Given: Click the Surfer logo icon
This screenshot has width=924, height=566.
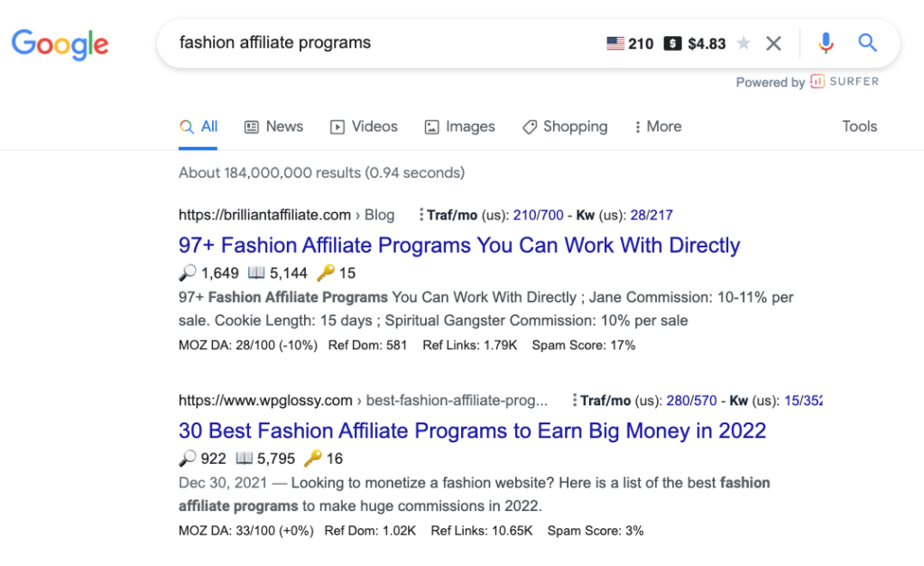Looking at the screenshot, I should (818, 81).
